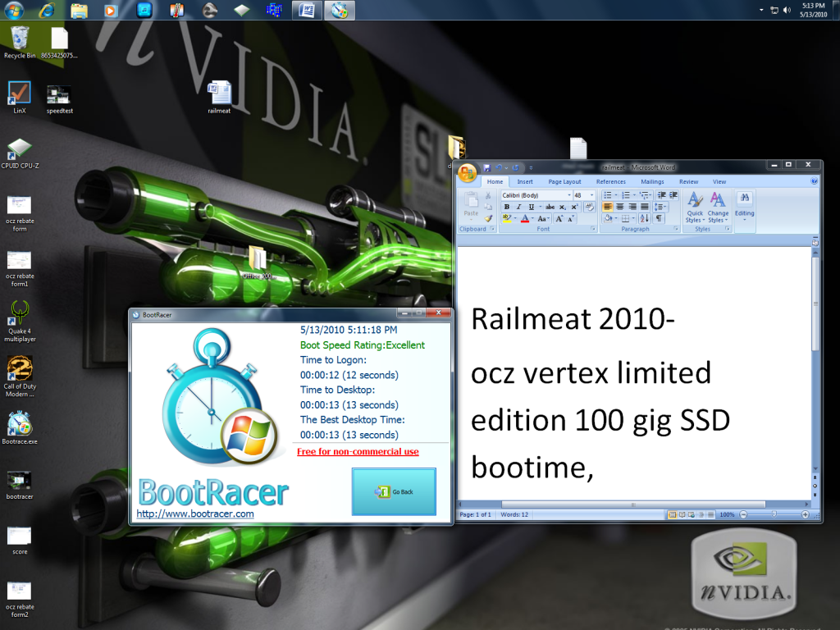Select Print Layout view in status bar
Image resolution: width=840 pixels, height=630 pixels.
[x=672, y=514]
